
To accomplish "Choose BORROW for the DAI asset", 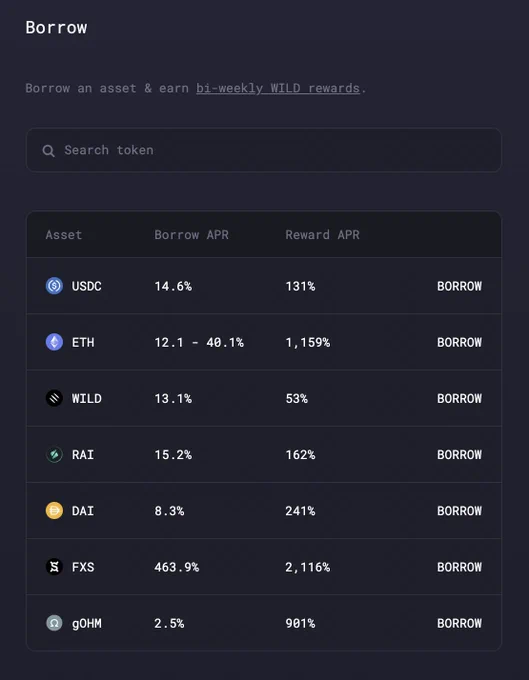I will click(x=459, y=511).
